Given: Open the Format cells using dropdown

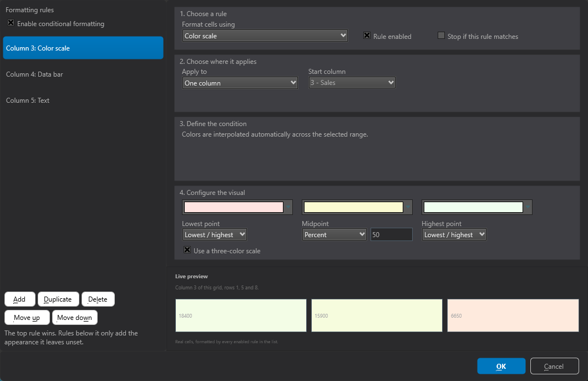Looking at the screenshot, I should [x=265, y=36].
